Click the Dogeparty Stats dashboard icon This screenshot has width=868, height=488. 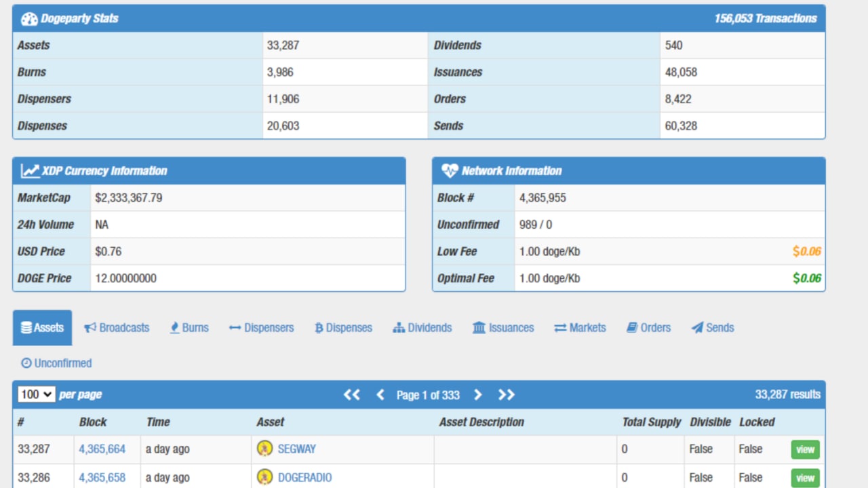tap(29, 19)
